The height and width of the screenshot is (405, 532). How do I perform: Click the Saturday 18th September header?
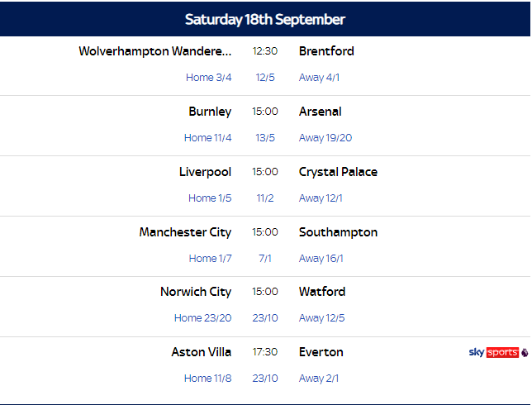click(x=265, y=19)
